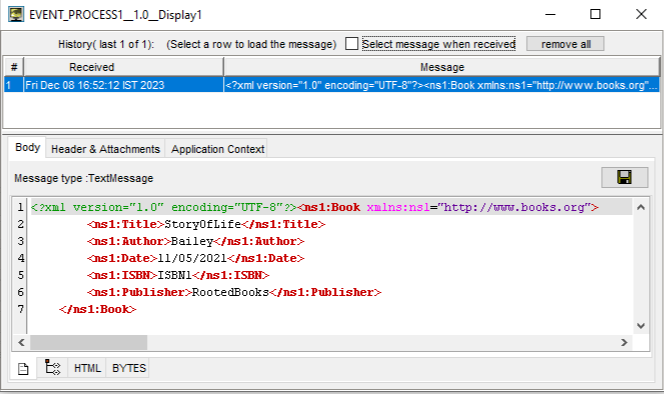The image size is (664, 394).
Task: Open the Header & Attachments tab
Action: click(x=105, y=149)
